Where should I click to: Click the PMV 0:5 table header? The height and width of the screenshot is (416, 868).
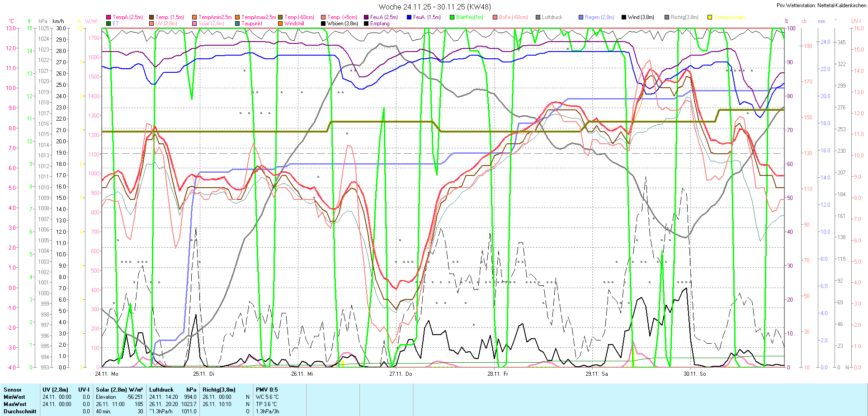(x=267, y=390)
